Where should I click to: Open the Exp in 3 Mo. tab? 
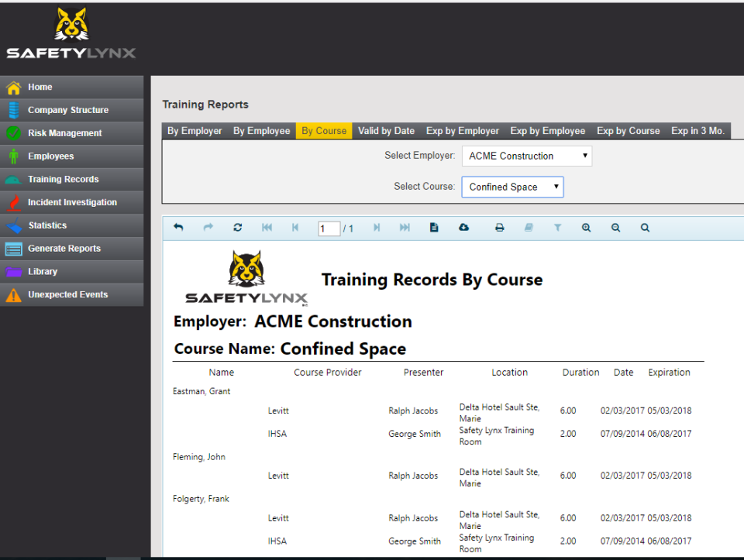coord(698,131)
